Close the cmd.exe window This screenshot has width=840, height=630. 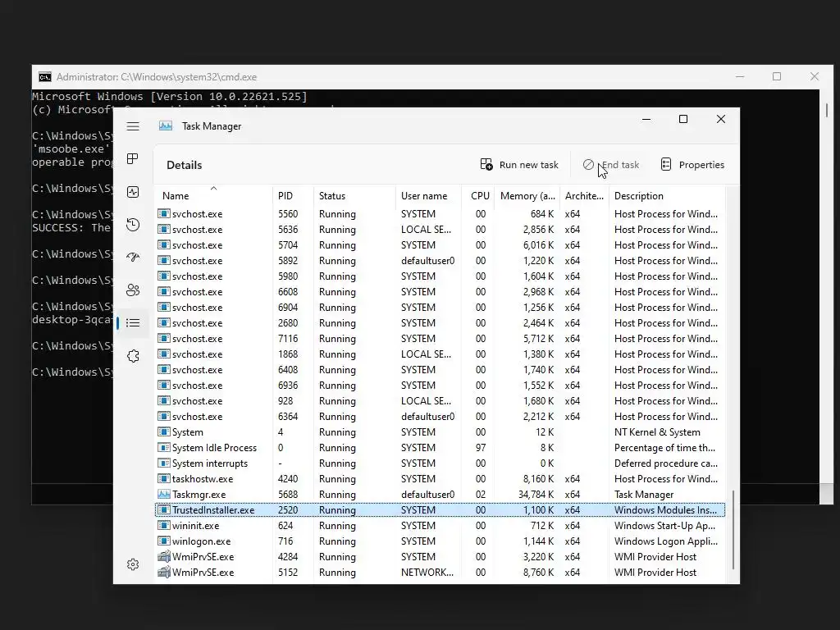[815, 76]
